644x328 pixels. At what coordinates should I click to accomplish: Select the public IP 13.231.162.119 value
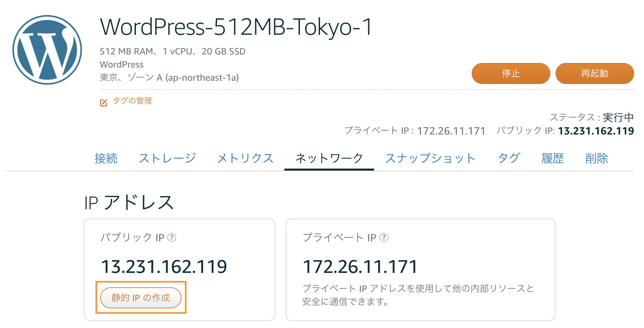tap(164, 266)
